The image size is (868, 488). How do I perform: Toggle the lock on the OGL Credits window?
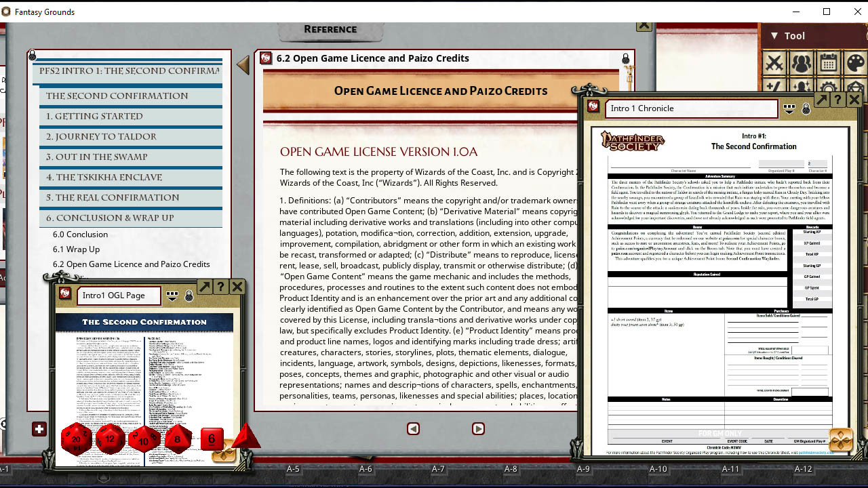(625, 58)
